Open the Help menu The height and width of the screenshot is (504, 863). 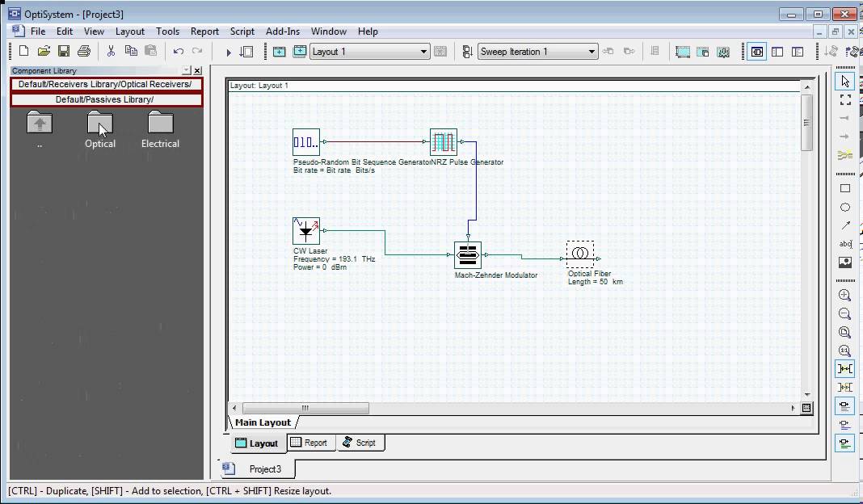[x=368, y=31]
